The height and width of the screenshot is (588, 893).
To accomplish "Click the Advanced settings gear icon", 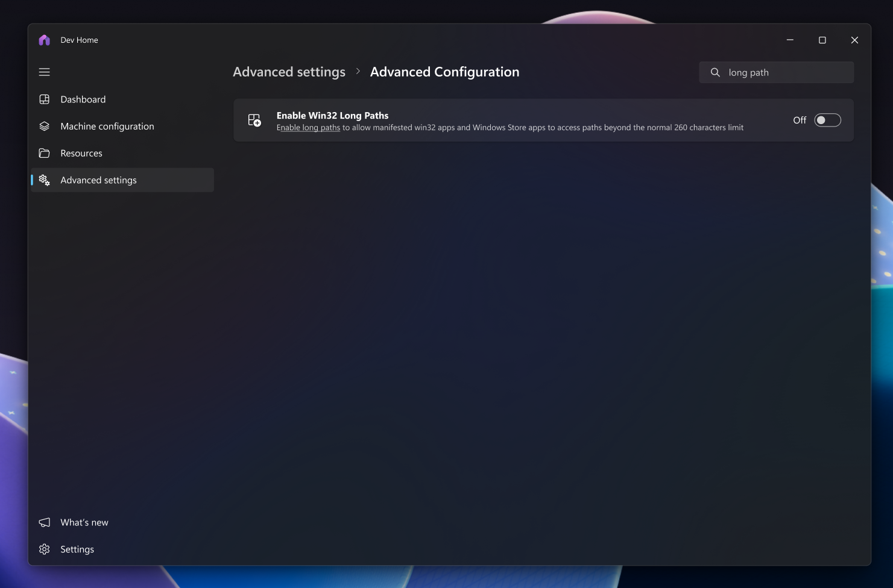I will (x=44, y=180).
